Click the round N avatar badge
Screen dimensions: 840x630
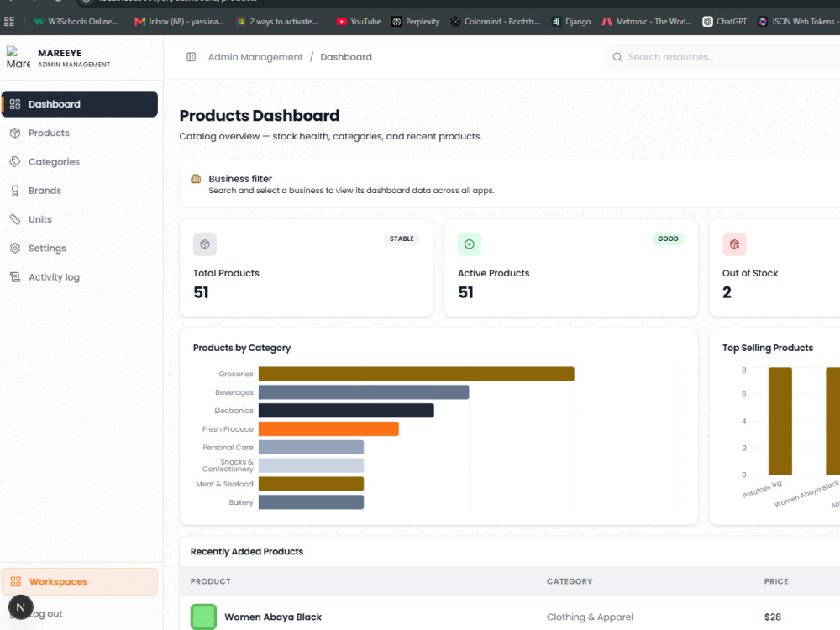pyautogui.click(x=20, y=607)
